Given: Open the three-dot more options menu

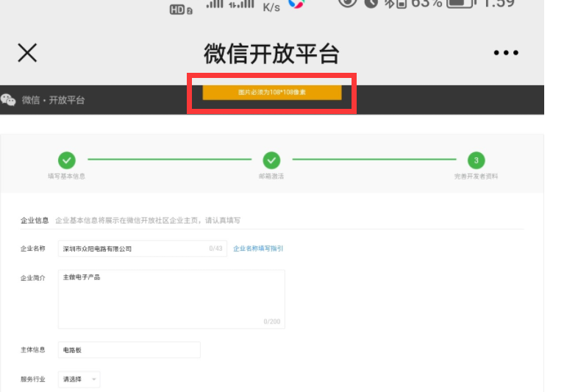Looking at the screenshot, I should [506, 53].
